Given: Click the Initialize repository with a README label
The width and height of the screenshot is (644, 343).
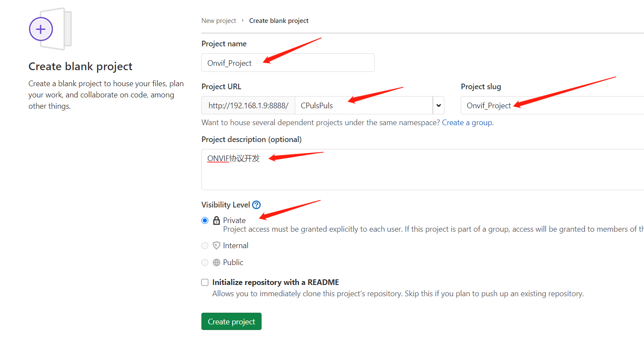Looking at the screenshot, I should 275,282.
